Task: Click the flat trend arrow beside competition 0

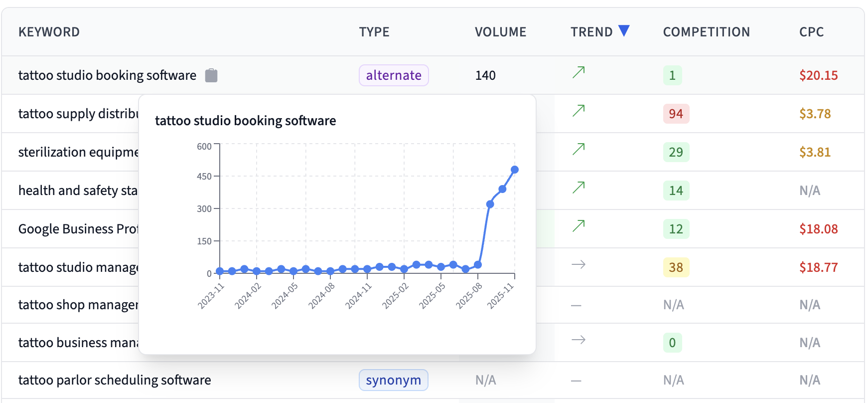Action: click(579, 340)
